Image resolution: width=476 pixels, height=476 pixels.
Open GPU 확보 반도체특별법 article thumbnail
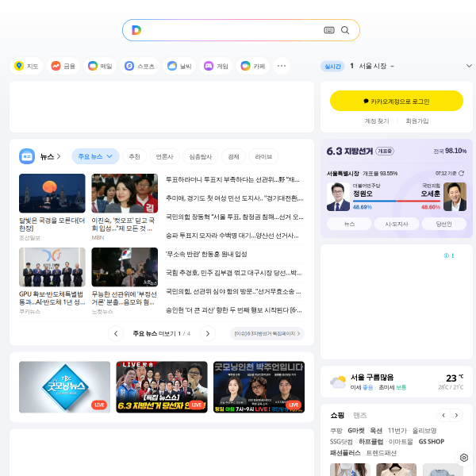pyautogui.click(x=52, y=267)
